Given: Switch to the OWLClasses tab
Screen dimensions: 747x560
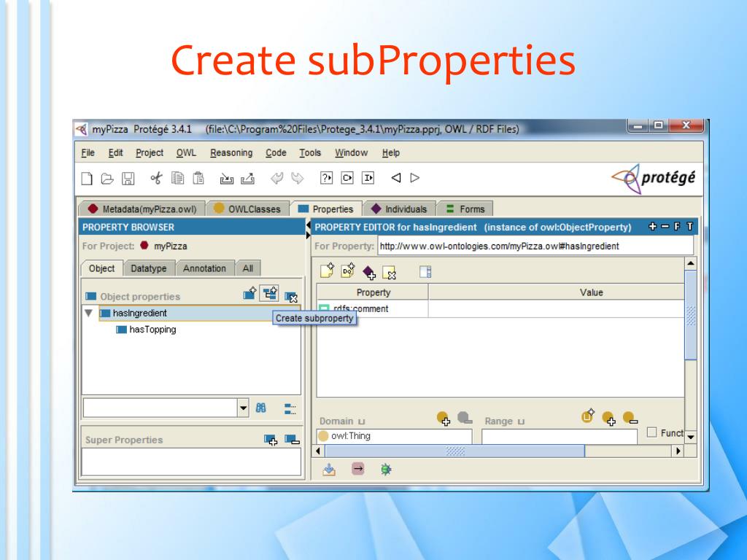Looking at the screenshot, I should (248, 209).
